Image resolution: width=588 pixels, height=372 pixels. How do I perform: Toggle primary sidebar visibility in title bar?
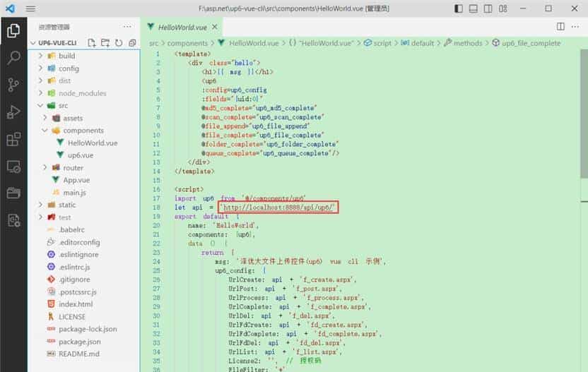[460, 8]
